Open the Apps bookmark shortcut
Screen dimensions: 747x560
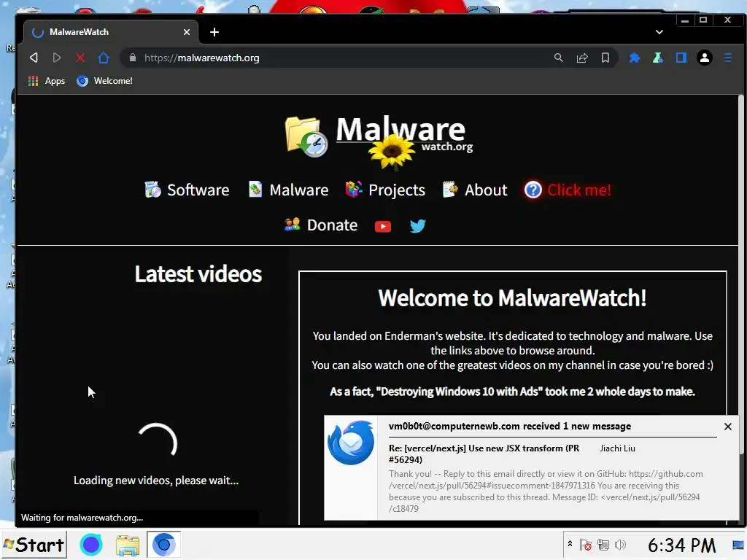tap(46, 81)
